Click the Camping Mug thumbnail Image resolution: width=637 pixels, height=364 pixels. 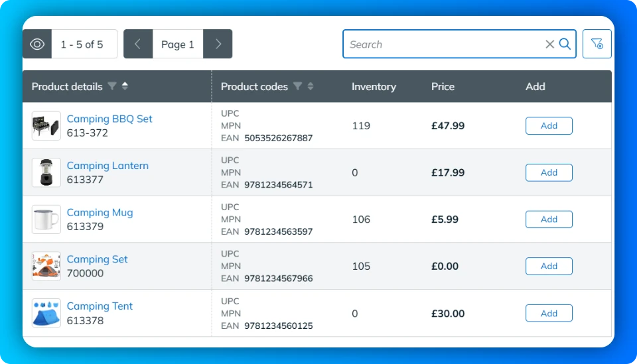(x=46, y=219)
